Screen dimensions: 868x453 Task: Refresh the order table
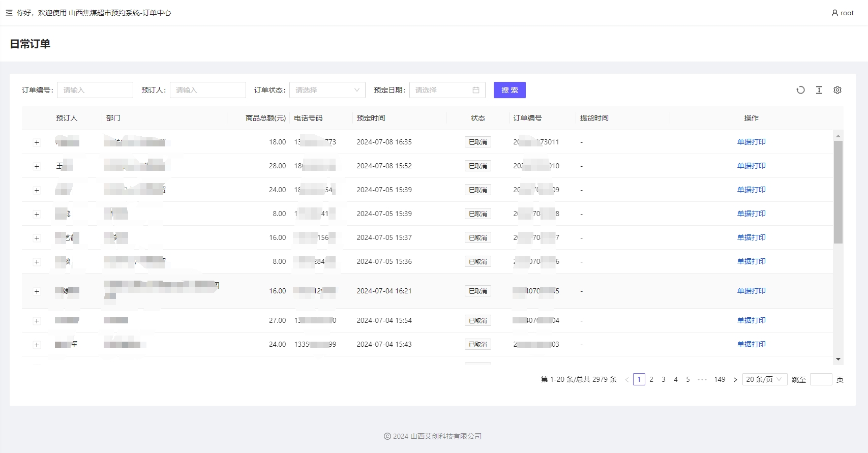pos(800,90)
